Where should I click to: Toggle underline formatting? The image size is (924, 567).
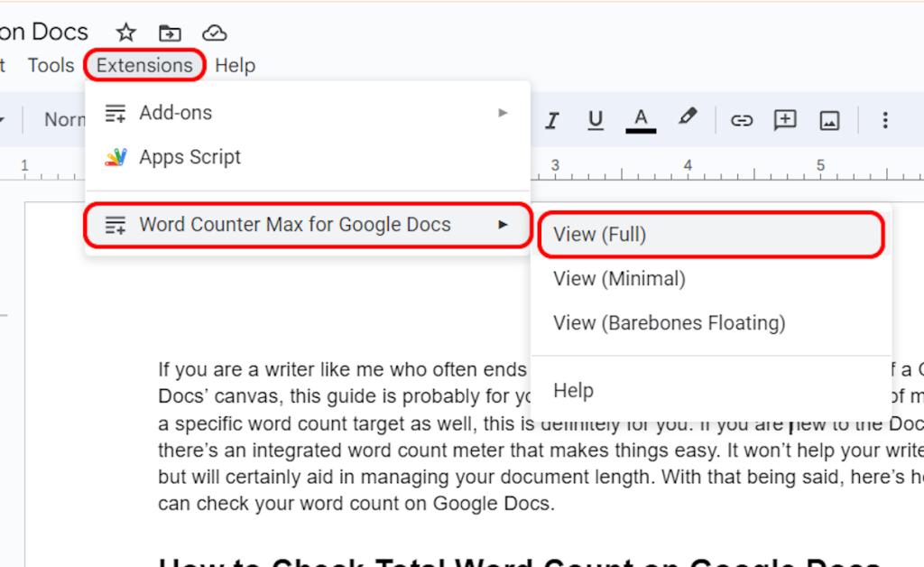596,119
